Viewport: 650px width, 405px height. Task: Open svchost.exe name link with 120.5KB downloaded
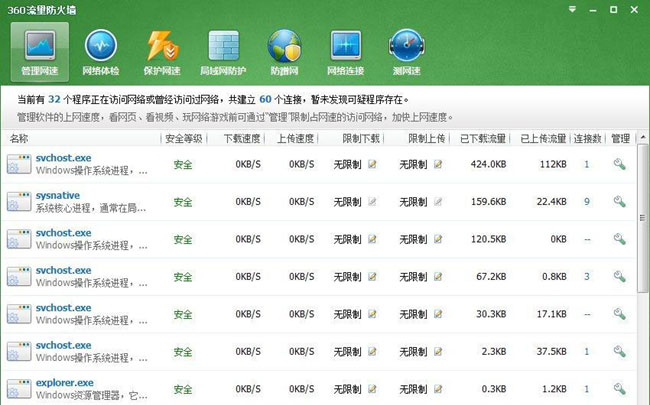63,233
